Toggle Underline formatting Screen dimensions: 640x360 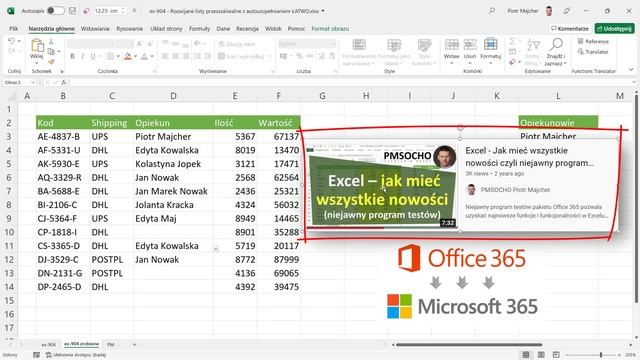tap(93, 56)
